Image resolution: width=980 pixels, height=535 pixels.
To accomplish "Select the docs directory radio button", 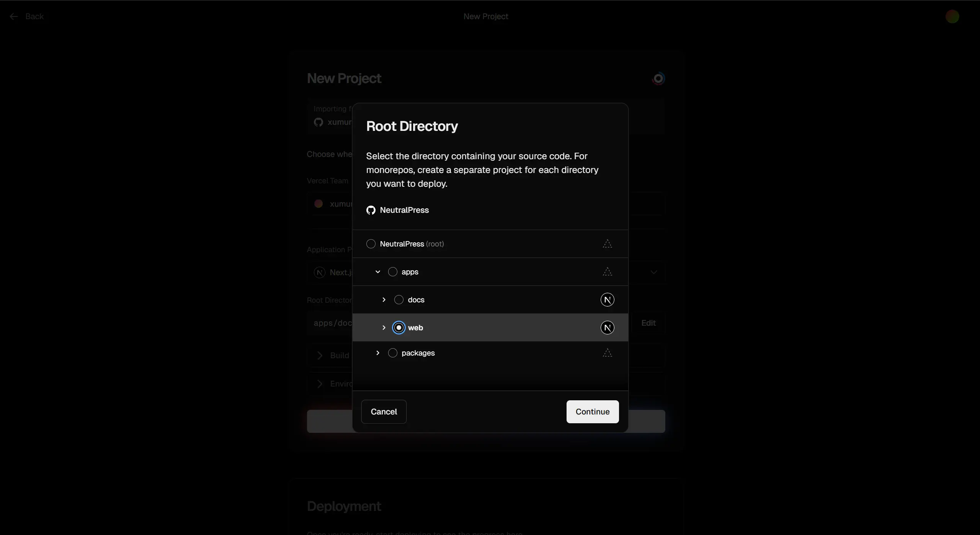I will (x=399, y=300).
